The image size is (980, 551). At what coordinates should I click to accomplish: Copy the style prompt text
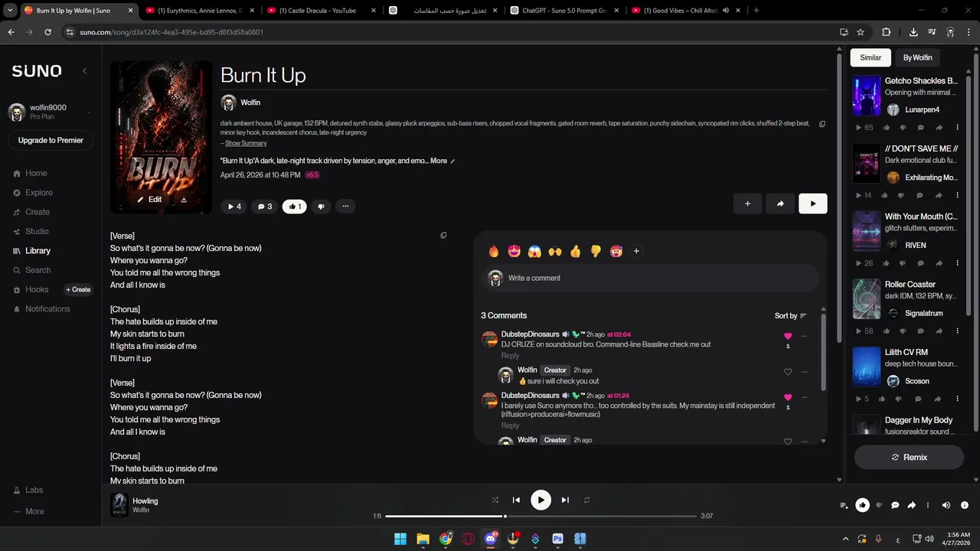coord(822,123)
